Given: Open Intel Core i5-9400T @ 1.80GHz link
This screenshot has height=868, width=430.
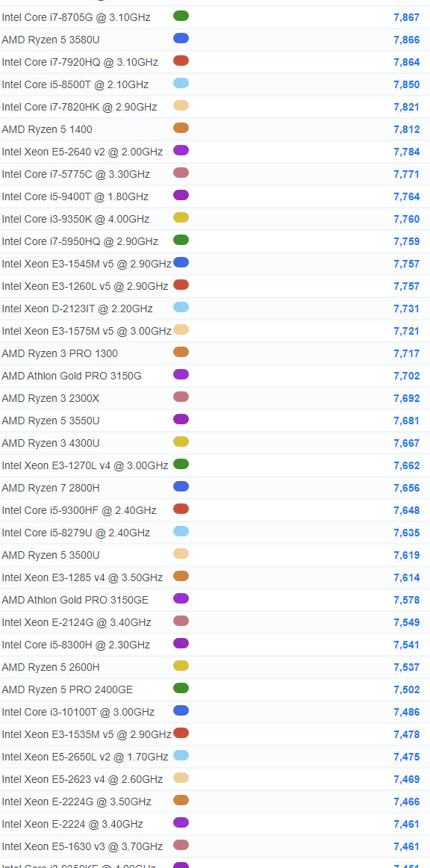Looking at the screenshot, I should 75,196.
